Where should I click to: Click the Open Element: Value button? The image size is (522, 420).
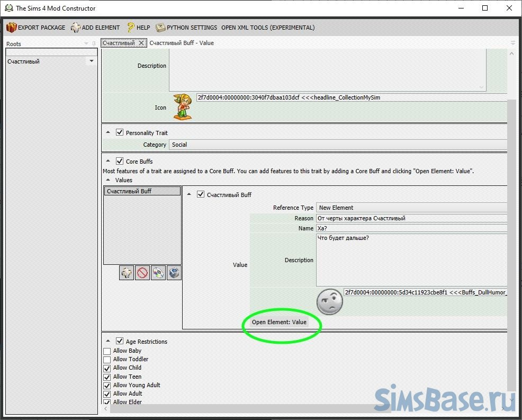pos(279,322)
